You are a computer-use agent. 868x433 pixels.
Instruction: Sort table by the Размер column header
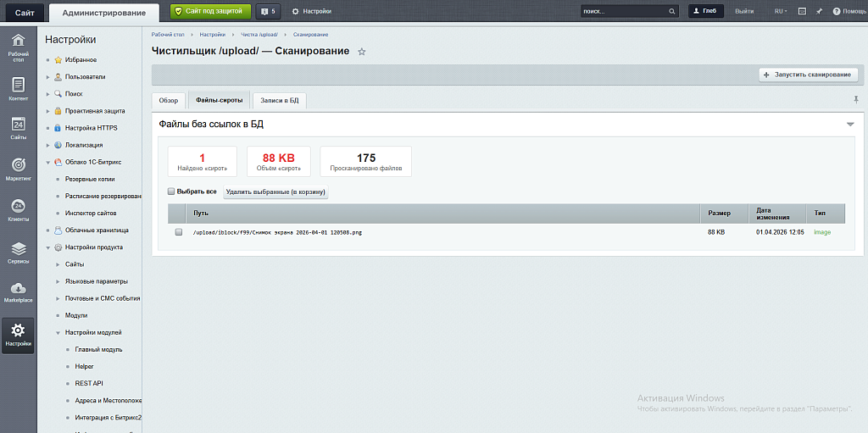pos(719,213)
